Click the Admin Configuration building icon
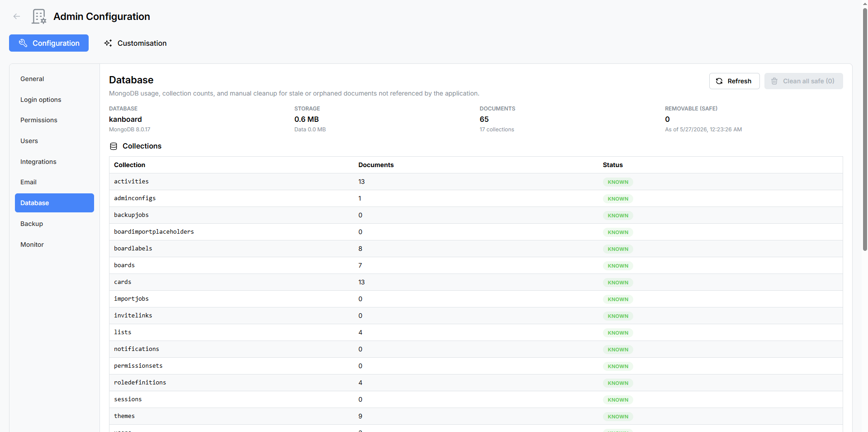Viewport: 868px width, 432px height. pyautogui.click(x=39, y=16)
